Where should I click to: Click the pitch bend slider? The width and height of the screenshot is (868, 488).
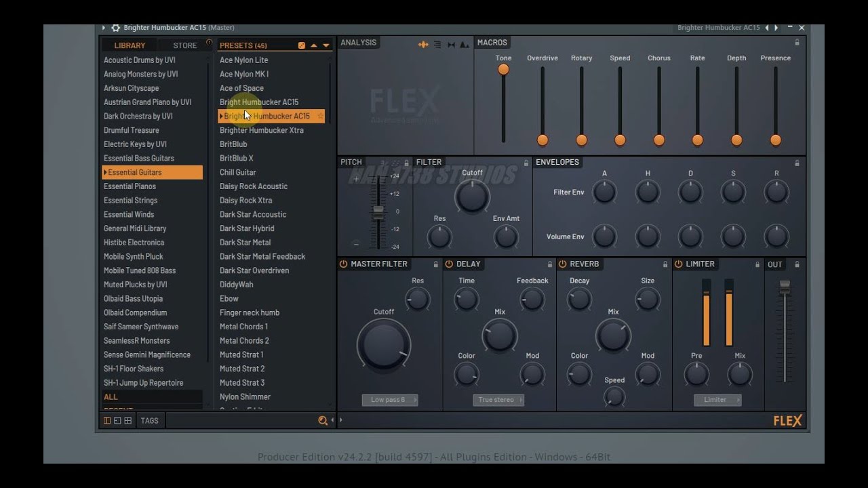click(x=378, y=211)
